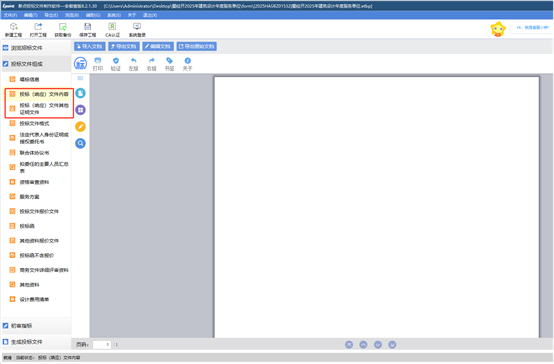Open the 系统(S) menu
The image size is (554, 364).
[114, 15]
